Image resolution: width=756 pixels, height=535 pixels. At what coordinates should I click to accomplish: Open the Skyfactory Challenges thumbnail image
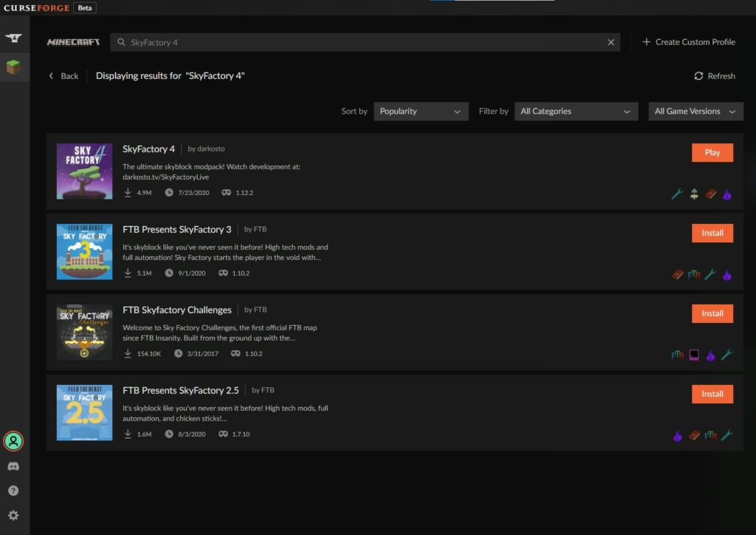84,333
